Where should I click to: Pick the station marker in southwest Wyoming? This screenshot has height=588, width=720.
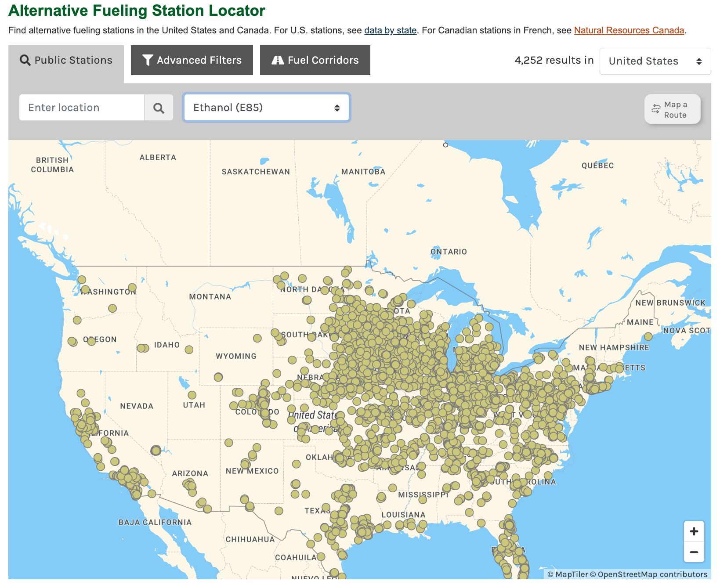point(218,377)
